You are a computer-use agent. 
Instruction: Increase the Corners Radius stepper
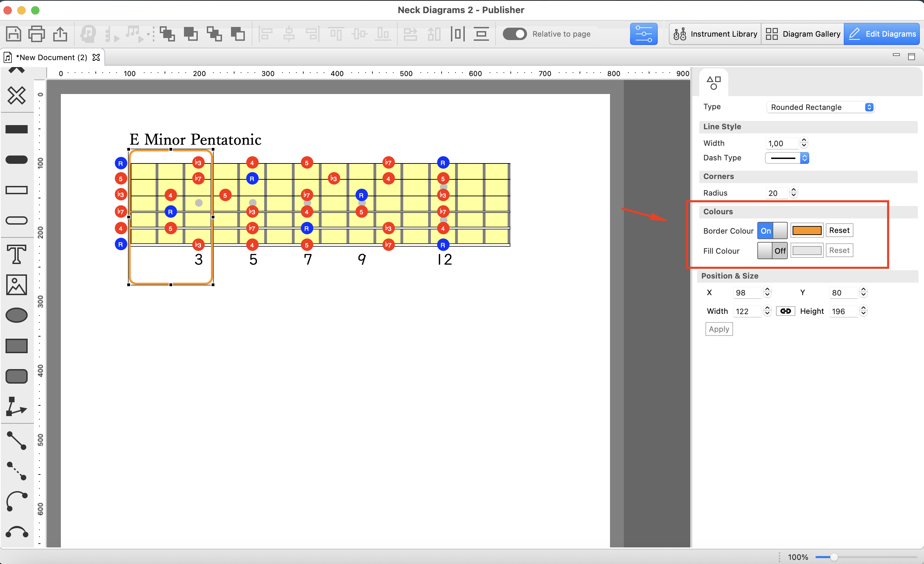pyautogui.click(x=793, y=190)
